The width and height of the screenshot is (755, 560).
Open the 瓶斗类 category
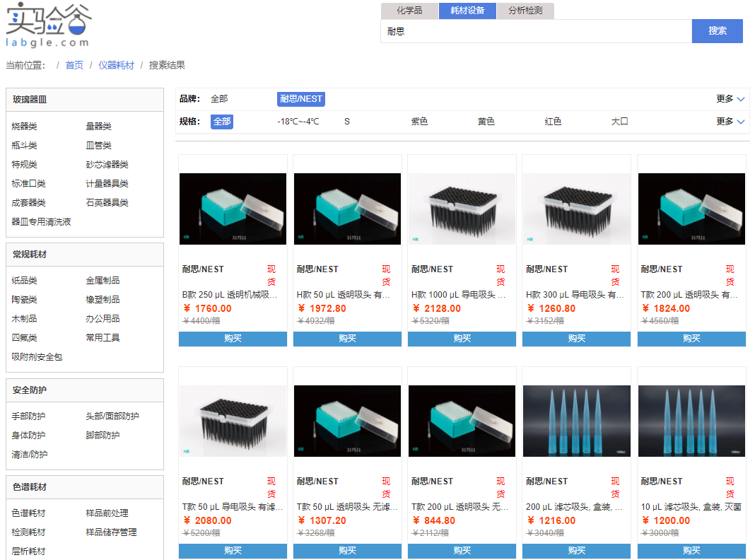pos(24,146)
